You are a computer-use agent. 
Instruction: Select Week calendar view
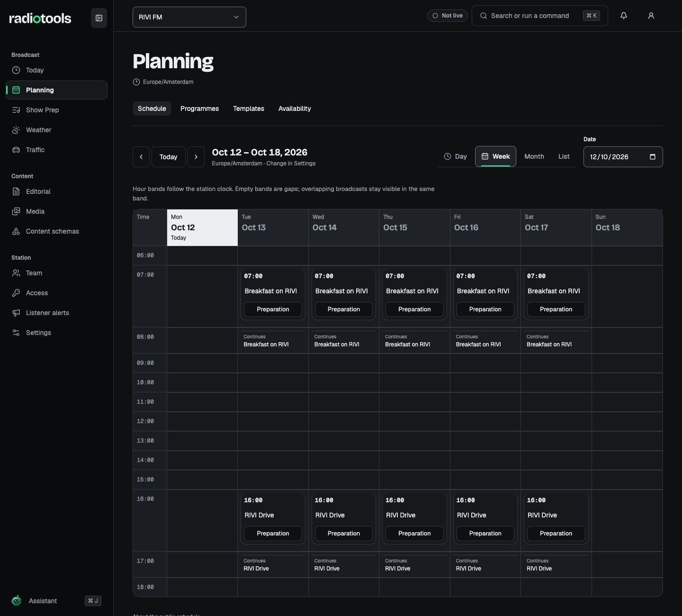(x=495, y=156)
